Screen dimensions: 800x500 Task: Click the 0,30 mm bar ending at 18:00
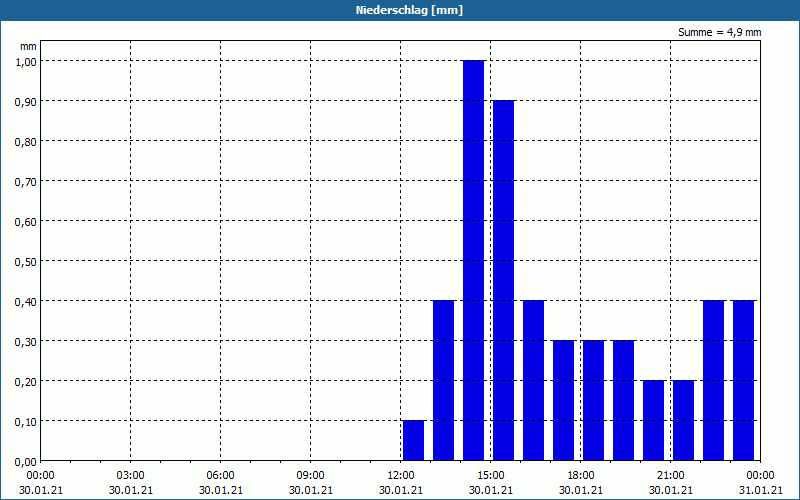pyautogui.click(x=563, y=401)
